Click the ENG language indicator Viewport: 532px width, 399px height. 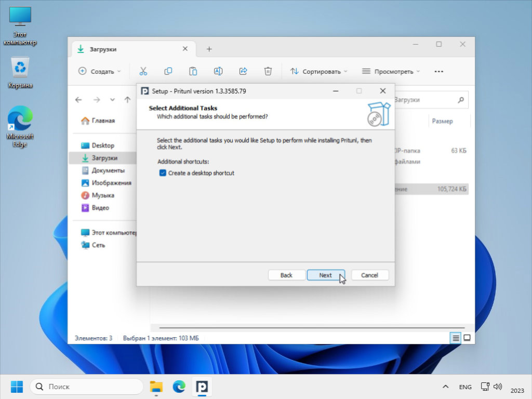pos(465,387)
